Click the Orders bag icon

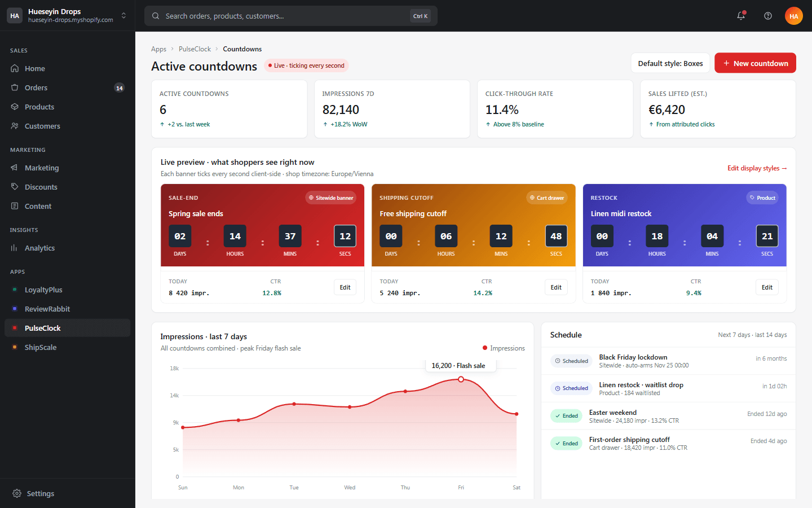15,87
